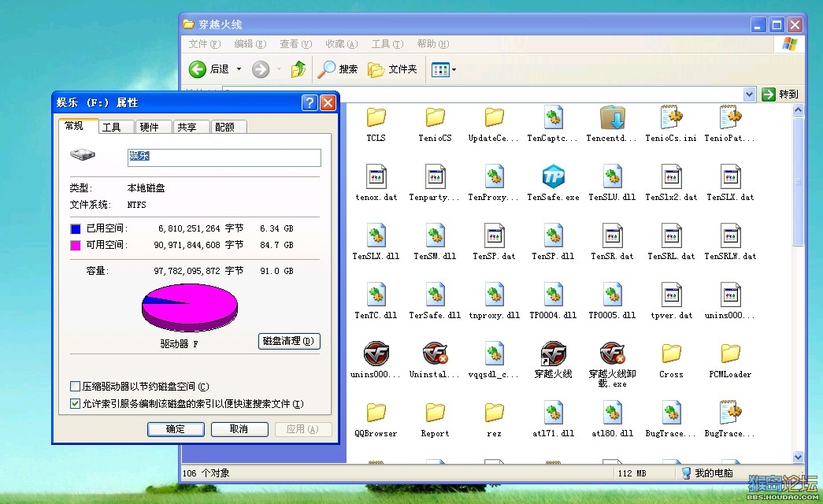Select the 穿越火线卸载.exe icon
Image resolution: width=823 pixels, height=504 pixels.
pos(612,354)
